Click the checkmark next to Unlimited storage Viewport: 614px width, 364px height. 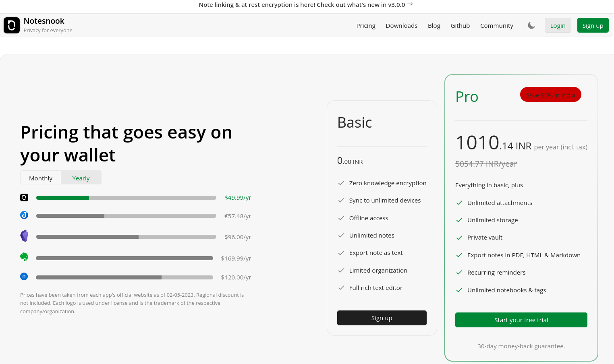click(x=459, y=220)
